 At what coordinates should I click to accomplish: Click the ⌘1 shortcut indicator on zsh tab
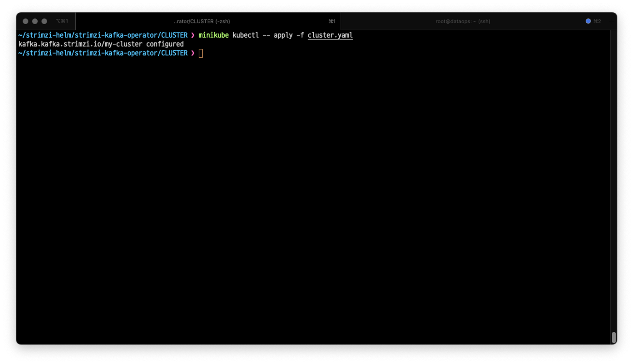click(332, 21)
